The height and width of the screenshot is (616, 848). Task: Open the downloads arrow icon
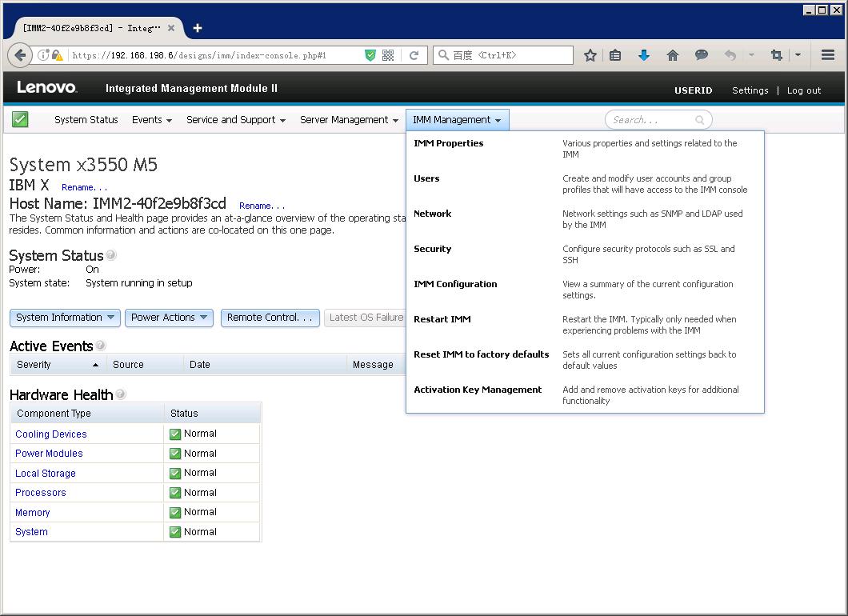tap(644, 55)
